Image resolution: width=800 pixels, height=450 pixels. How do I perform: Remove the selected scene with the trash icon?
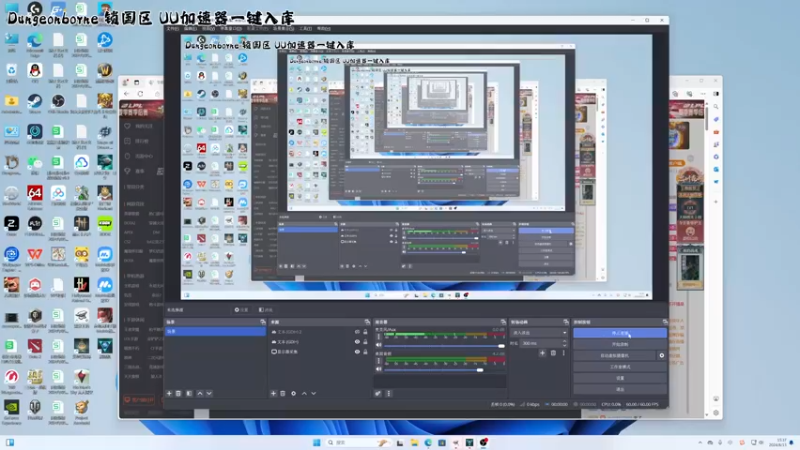179,393
